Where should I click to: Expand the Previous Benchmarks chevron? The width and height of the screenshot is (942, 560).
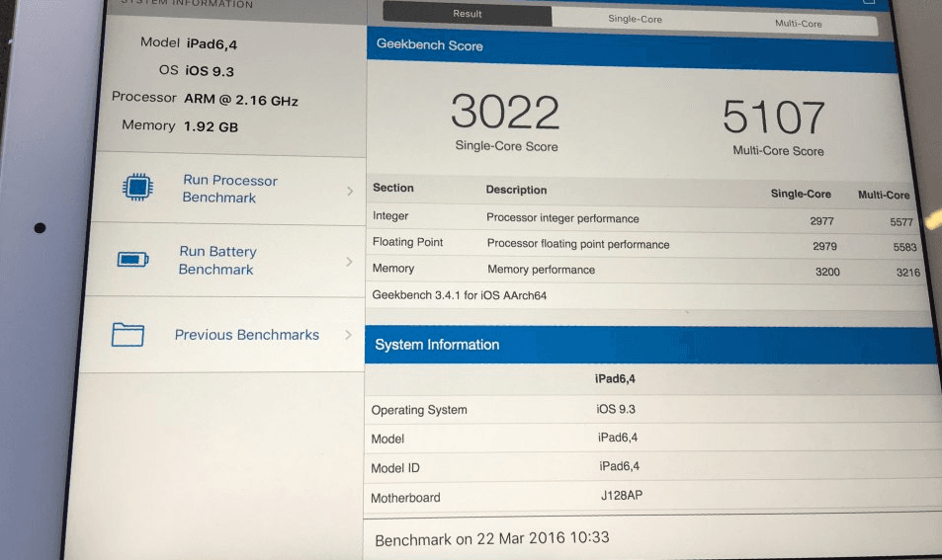click(x=348, y=335)
